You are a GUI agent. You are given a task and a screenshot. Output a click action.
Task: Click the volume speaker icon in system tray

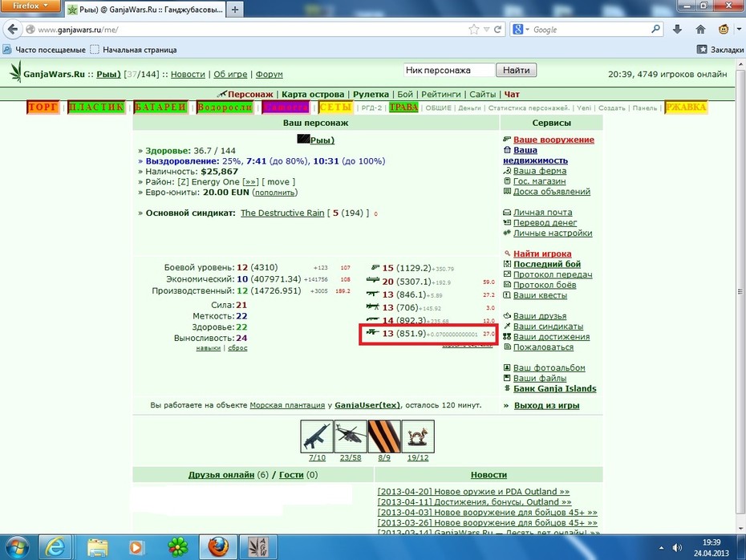(x=676, y=548)
